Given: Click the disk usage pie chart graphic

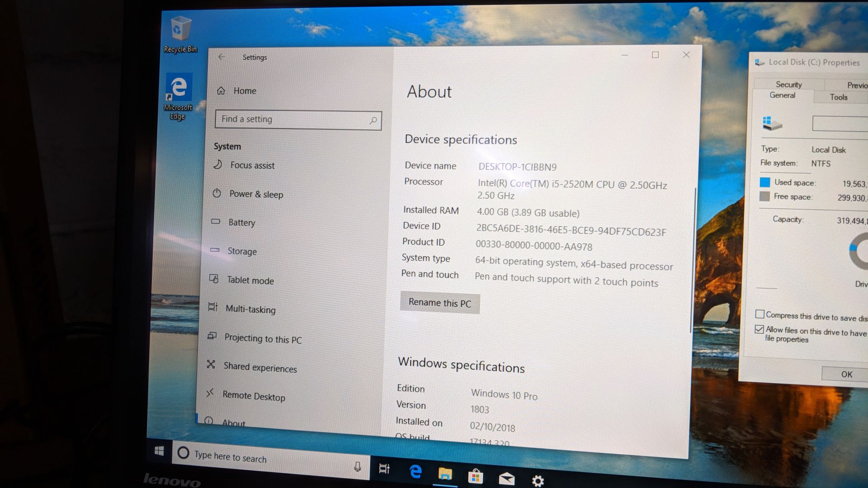Looking at the screenshot, I should pos(859,256).
